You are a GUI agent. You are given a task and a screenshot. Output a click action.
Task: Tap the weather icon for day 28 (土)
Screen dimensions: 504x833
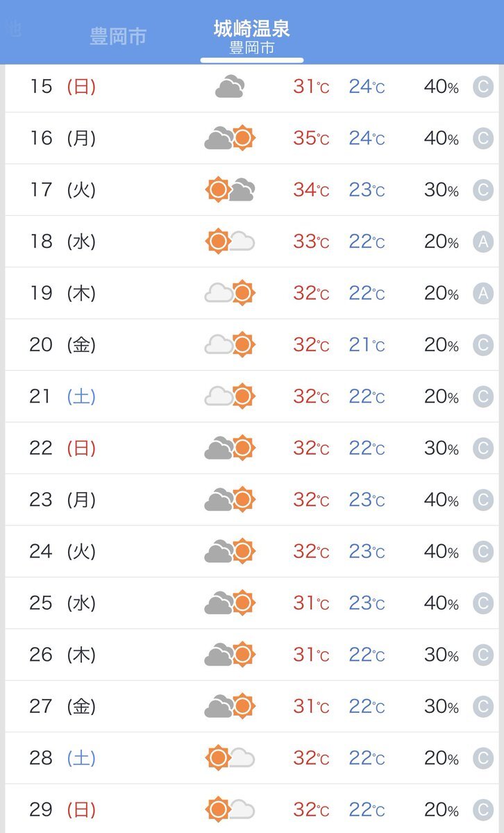coord(230,757)
